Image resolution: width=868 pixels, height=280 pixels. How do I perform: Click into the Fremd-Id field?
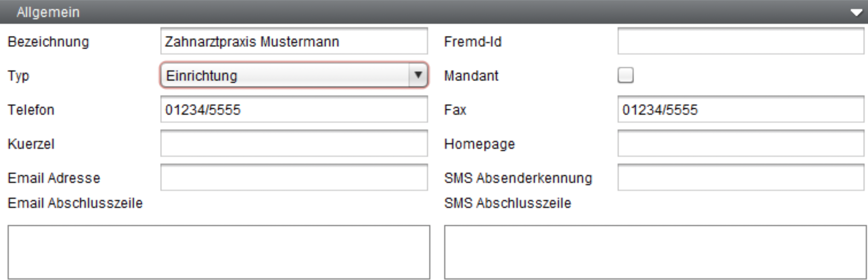click(741, 41)
